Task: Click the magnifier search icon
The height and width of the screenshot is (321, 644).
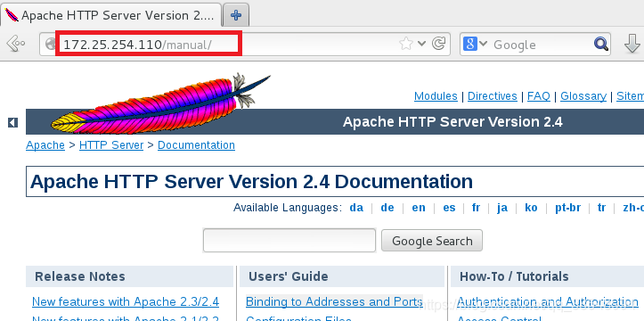Action: click(x=601, y=44)
